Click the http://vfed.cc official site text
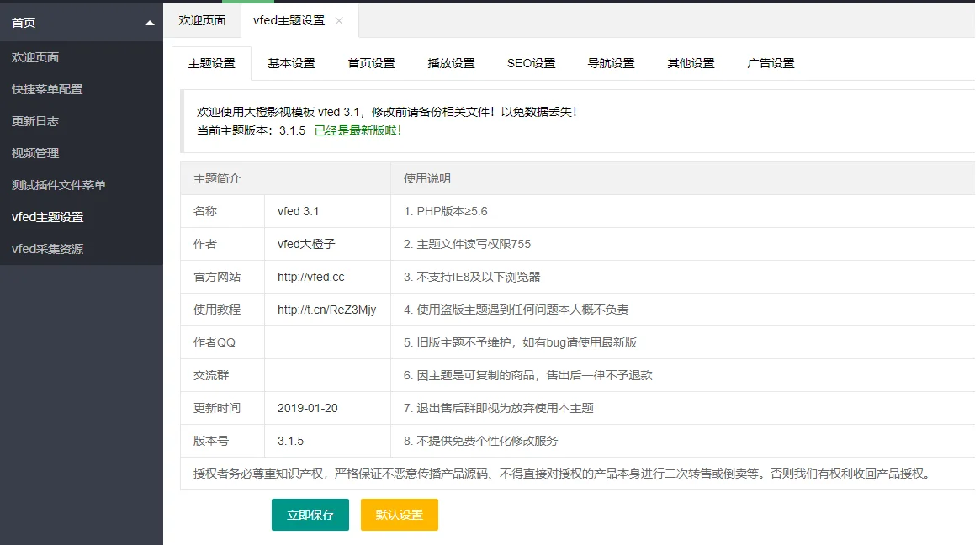Screen dimensions: 980x545 click(x=310, y=277)
